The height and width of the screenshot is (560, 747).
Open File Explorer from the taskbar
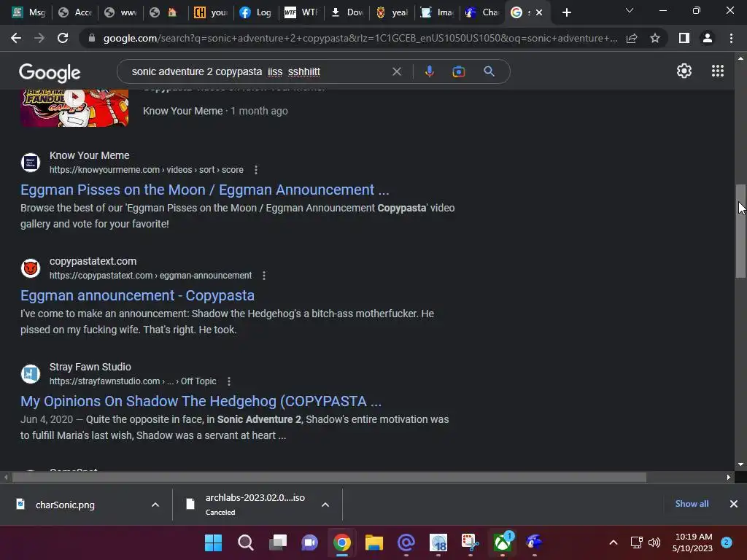[x=374, y=542]
